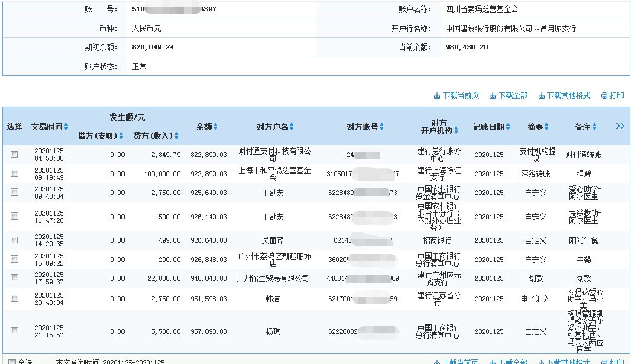Viewport: 631px width, 364px height.
Task: Click the sort icon next to 摘要
Action: coord(546,126)
